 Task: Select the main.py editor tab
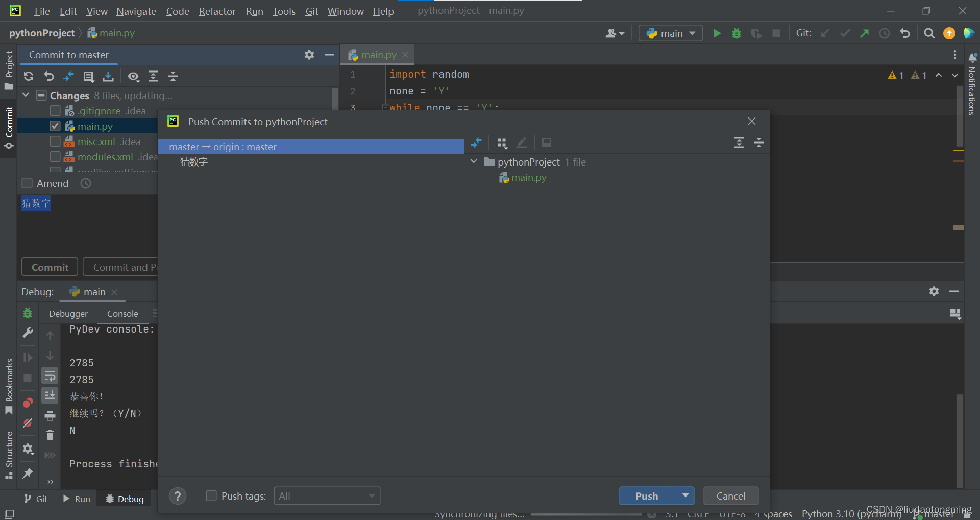378,55
